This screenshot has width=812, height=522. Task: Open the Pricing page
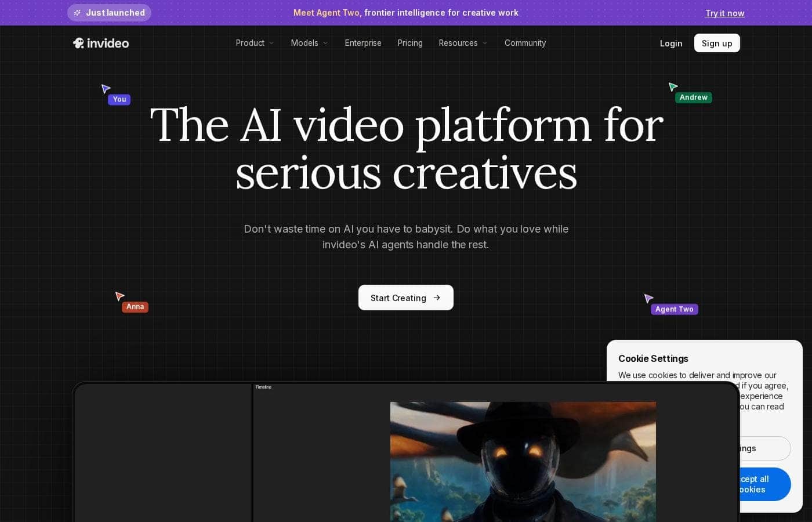pyautogui.click(x=410, y=43)
